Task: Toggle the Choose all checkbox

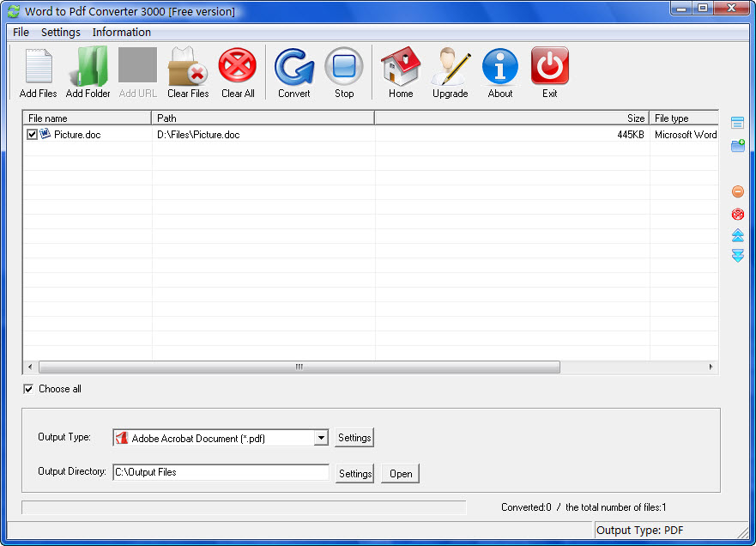Action: (28, 389)
